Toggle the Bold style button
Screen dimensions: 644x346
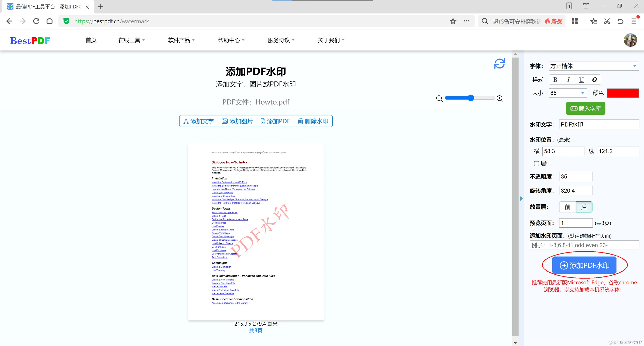pyautogui.click(x=555, y=80)
